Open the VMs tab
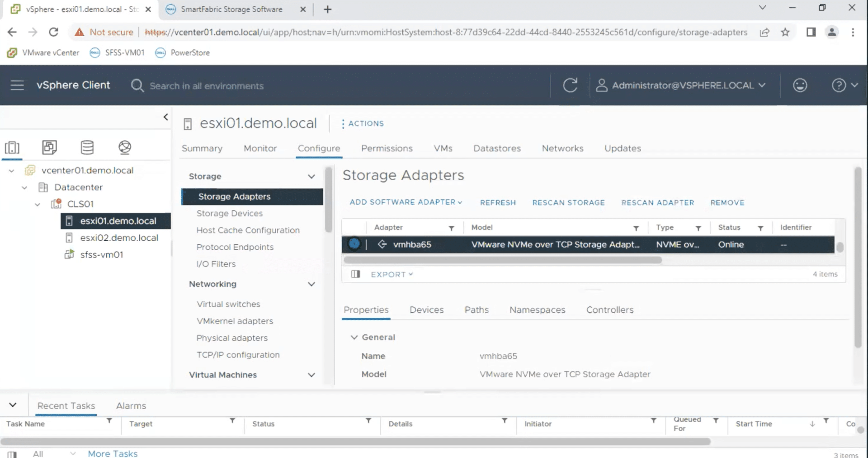 pos(443,148)
